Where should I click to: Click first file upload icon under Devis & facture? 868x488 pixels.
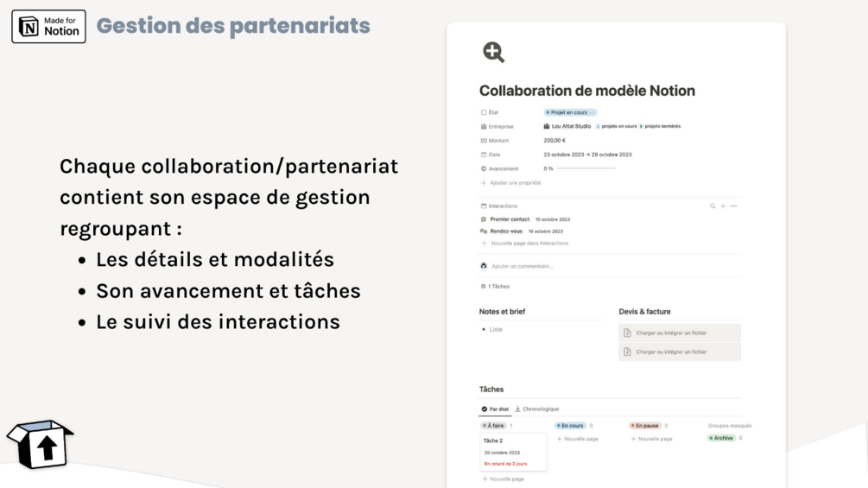(628, 333)
